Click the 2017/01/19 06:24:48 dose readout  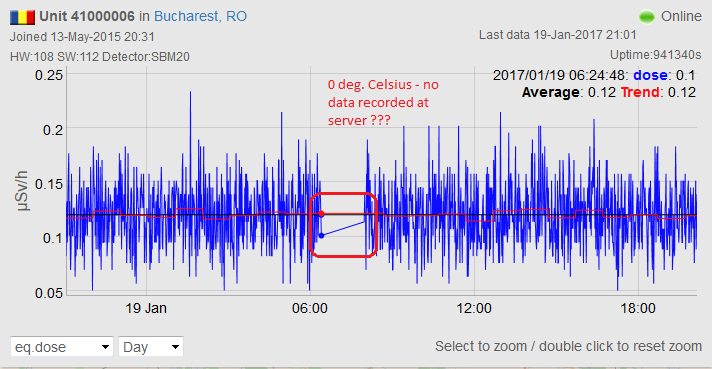pos(594,75)
